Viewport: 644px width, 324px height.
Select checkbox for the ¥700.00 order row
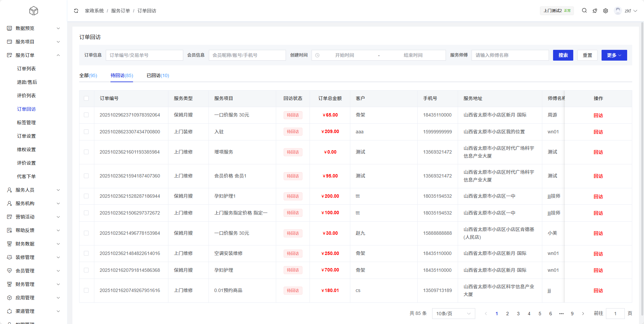coord(86,270)
